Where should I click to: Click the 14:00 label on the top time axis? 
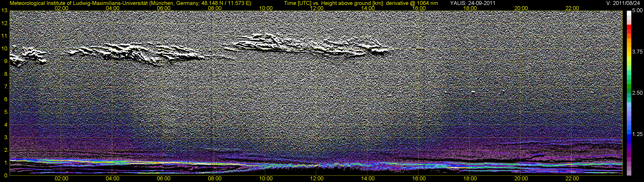tap(368, 8)
